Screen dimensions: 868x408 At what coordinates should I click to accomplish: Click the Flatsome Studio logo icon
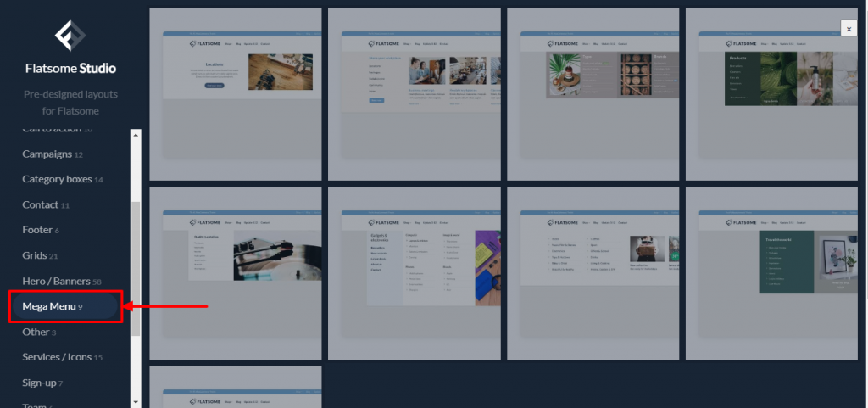pos(70,36)
